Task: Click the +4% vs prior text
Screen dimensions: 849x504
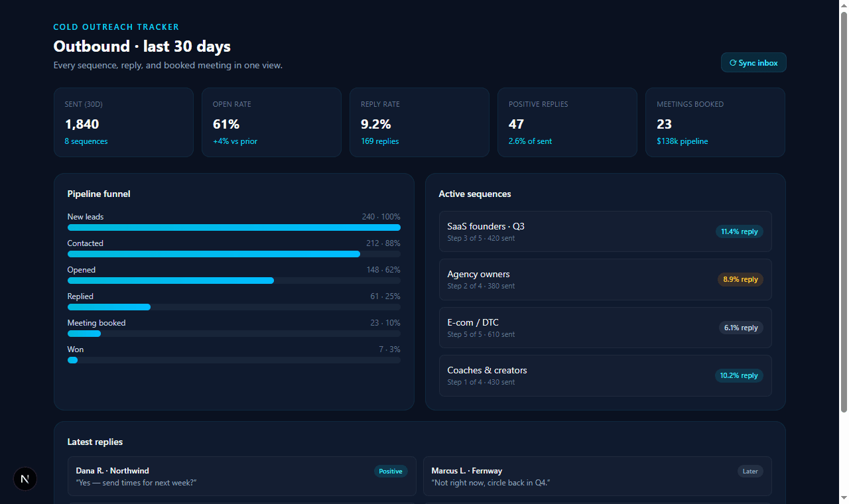Action: (235, 141)
